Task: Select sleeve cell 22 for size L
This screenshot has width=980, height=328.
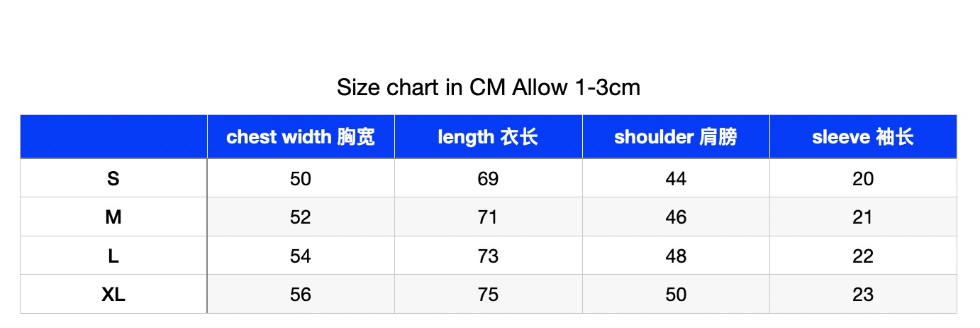Action: pyautogui.click(x=863, y=256)
